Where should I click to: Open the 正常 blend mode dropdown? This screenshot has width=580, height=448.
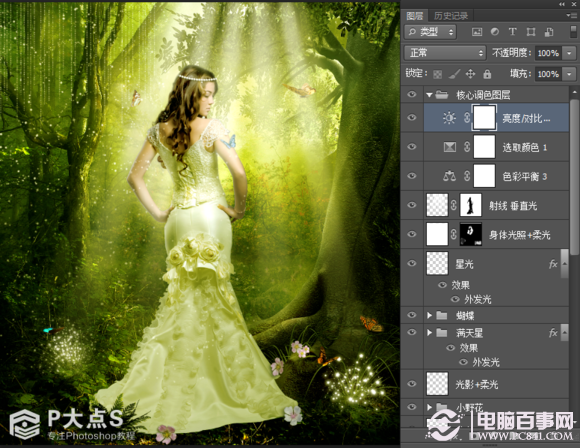(445, 53)
